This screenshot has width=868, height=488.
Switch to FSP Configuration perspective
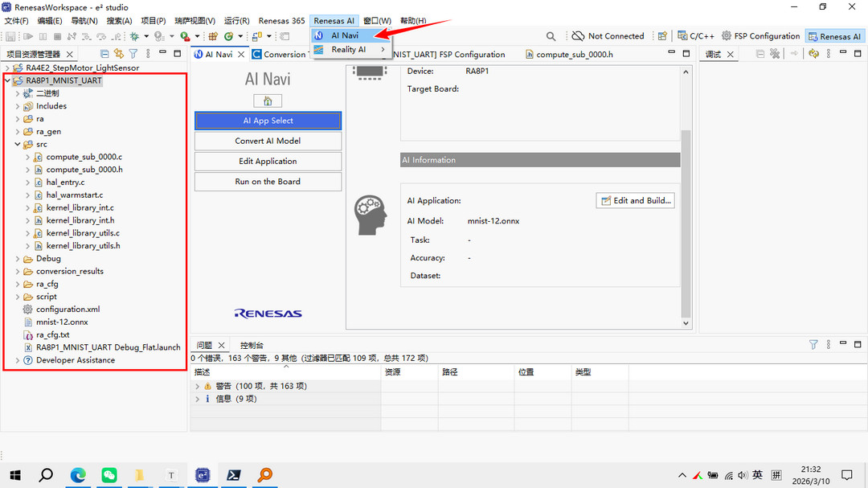(760, 36)
